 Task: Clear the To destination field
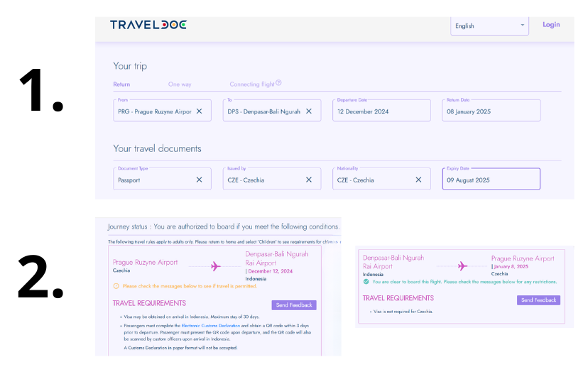(309, 111)
